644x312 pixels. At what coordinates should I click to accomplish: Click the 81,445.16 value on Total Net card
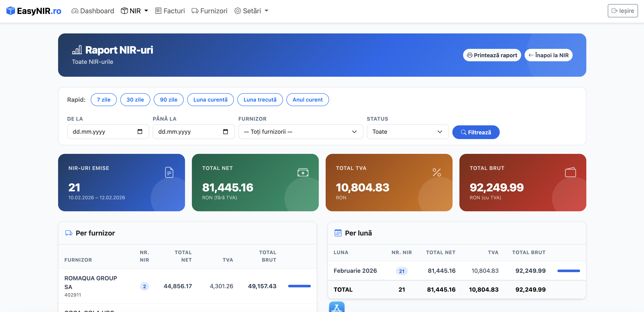pyautogui.click(x=227, y=187)
